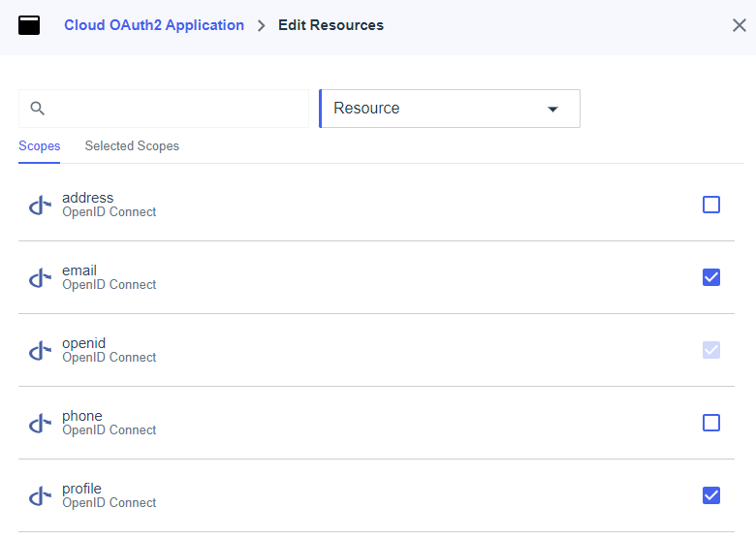Uncheck the profile scope checkbox
756x540 pixels.
[x=710, y=495]
